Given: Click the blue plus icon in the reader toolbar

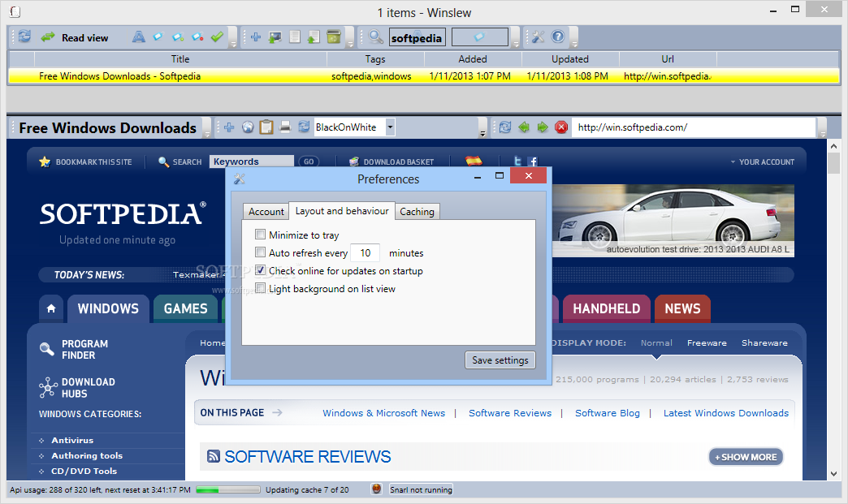Looking at the screenshot, I should pos(229,127).
